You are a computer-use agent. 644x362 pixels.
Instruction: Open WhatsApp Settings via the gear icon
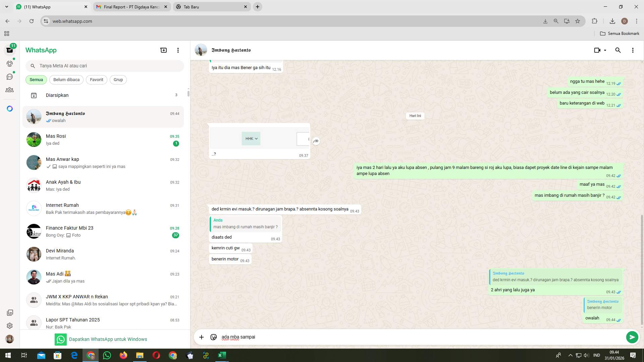coord(10,325)
